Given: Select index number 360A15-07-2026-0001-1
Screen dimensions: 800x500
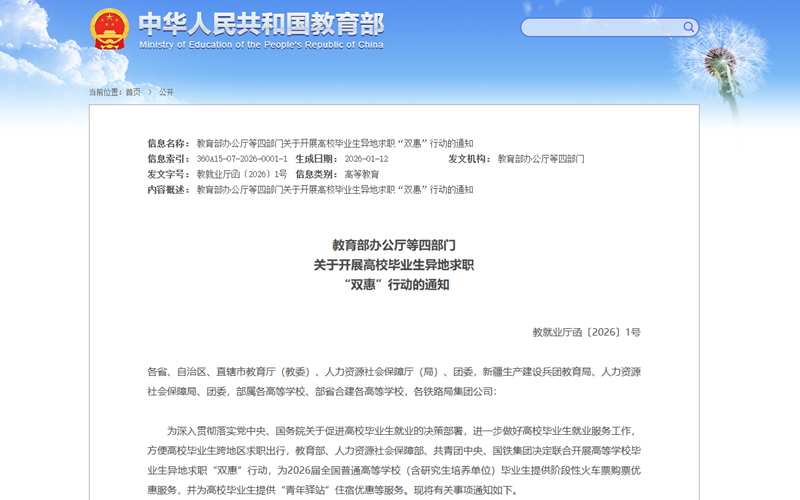Looking at the screenshot, I should click(241, 159).
